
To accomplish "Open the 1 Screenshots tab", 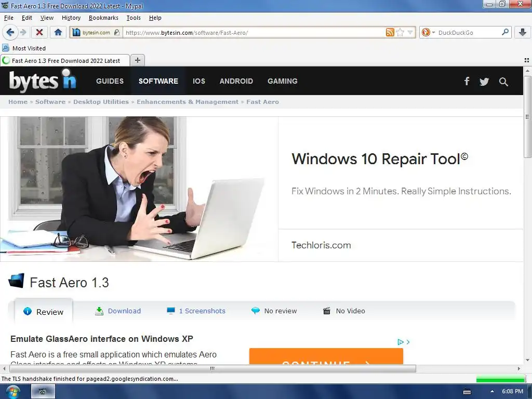I will [x=196, y=311].
